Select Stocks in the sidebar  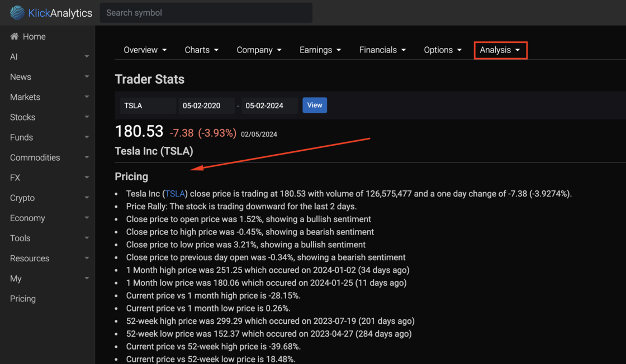click(x=23, y=117)
